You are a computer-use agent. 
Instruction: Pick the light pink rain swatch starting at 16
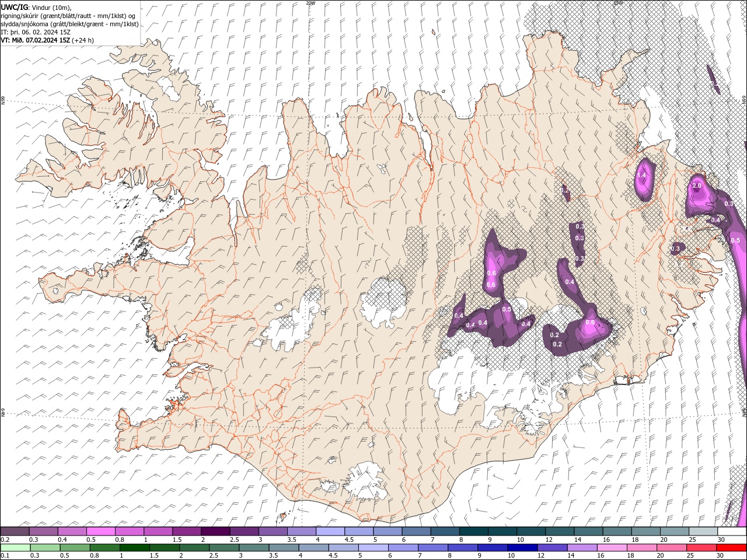(x=612, y=548)
